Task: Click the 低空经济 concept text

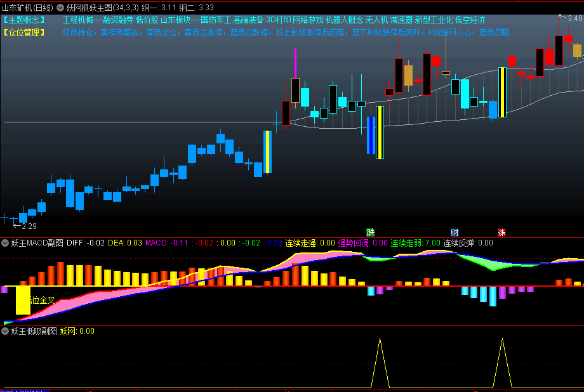Action: pyautogui.click(x=470, y=20)
